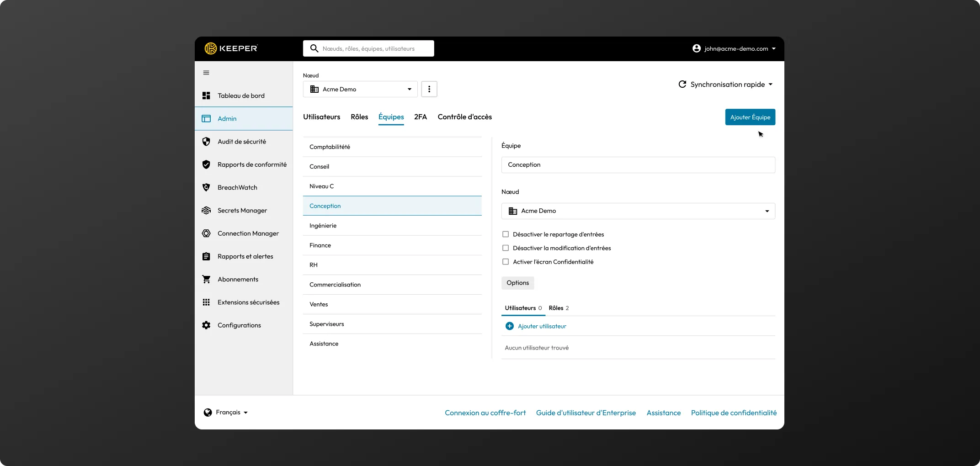Click the user account avatar icon
The height and width of the screenshot is (466, 980).
(x=697, y=48)
